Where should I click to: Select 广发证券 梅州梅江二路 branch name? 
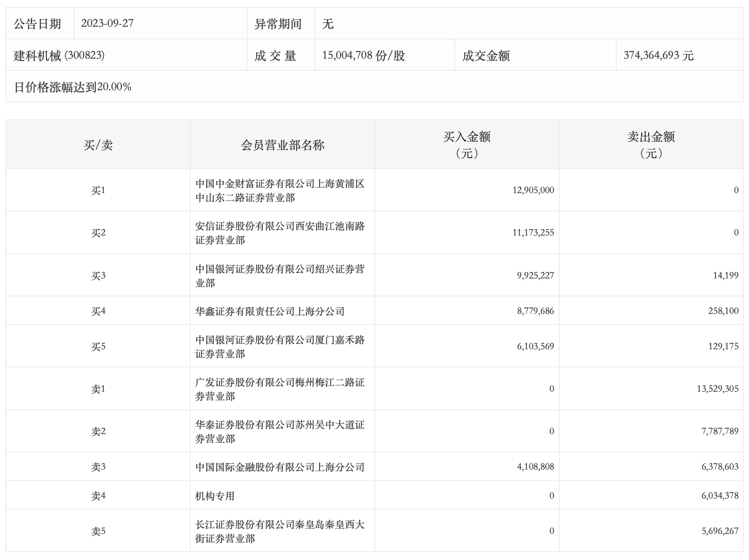tap(280, 389)
